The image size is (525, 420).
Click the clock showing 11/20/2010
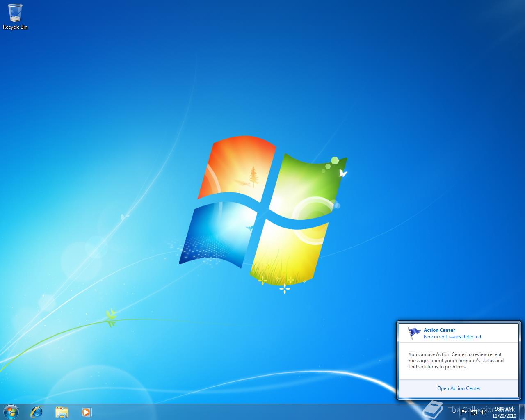pyautogui.click(x=504, y=412)
